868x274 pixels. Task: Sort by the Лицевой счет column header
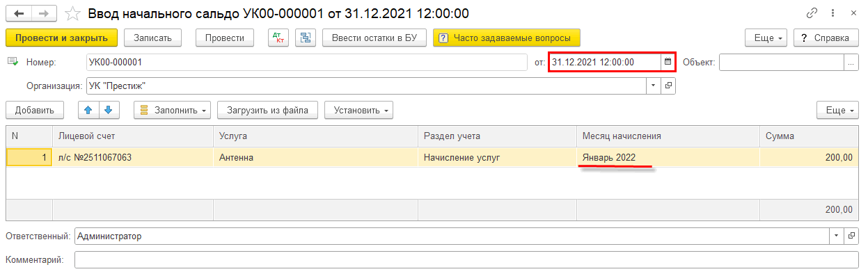(133, 136)
